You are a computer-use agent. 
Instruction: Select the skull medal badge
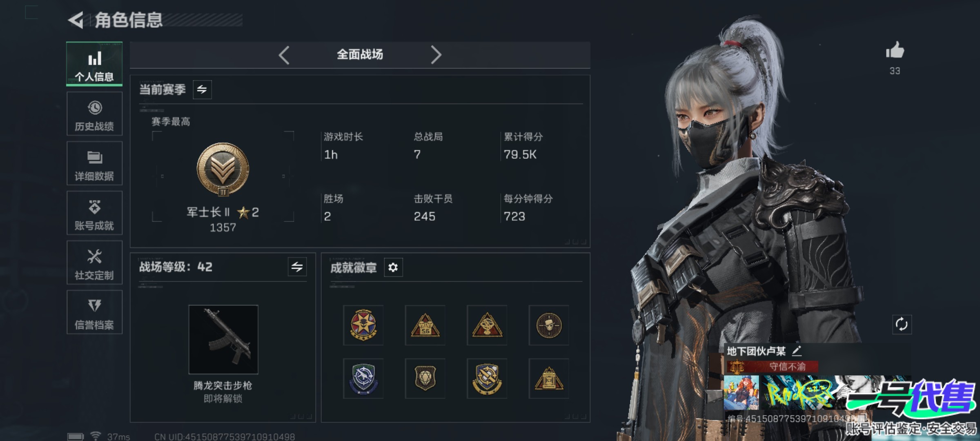coord(549,325)
